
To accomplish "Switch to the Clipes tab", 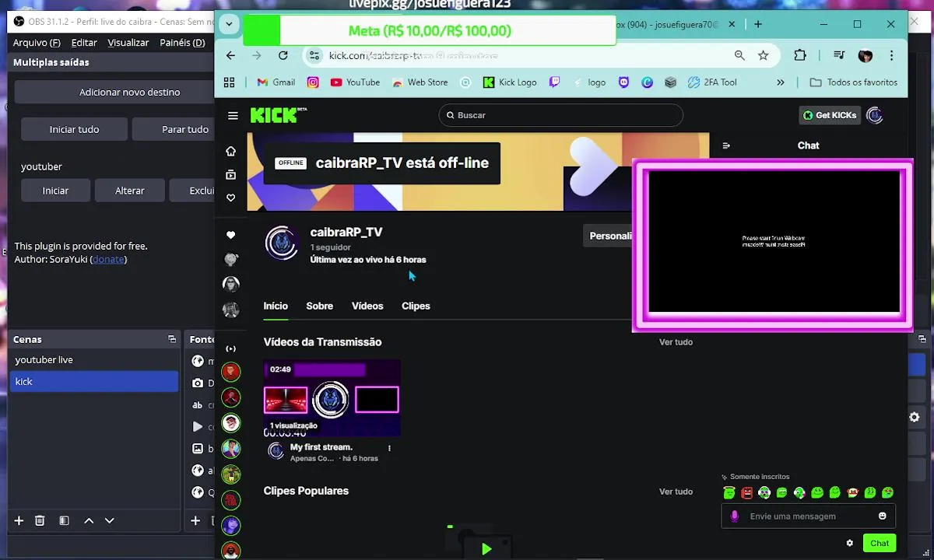I will pos(416,306).
